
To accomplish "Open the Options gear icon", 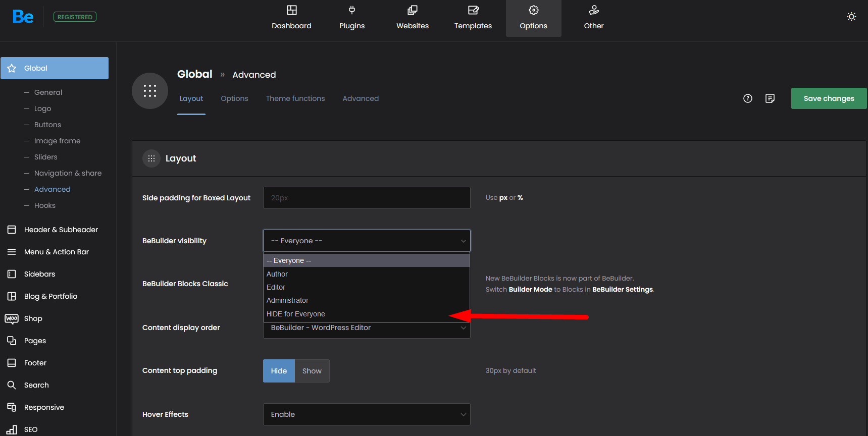I will click(x=534, y=10).
